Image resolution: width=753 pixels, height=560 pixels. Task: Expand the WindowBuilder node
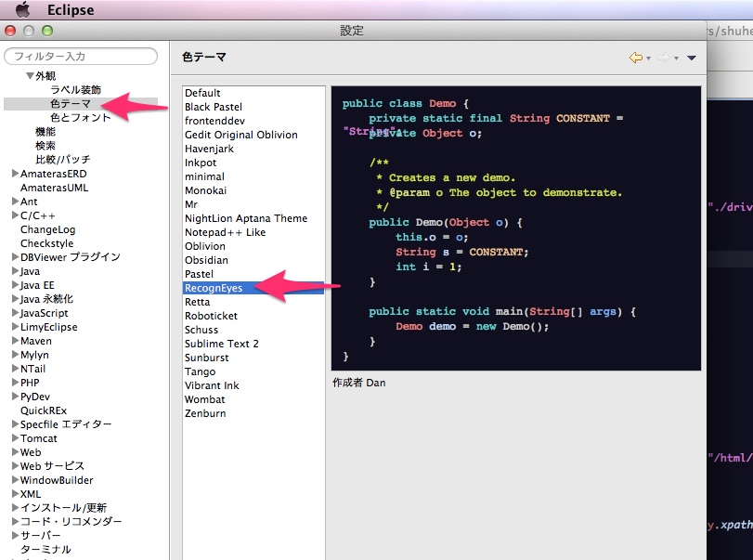pos(16,480)
